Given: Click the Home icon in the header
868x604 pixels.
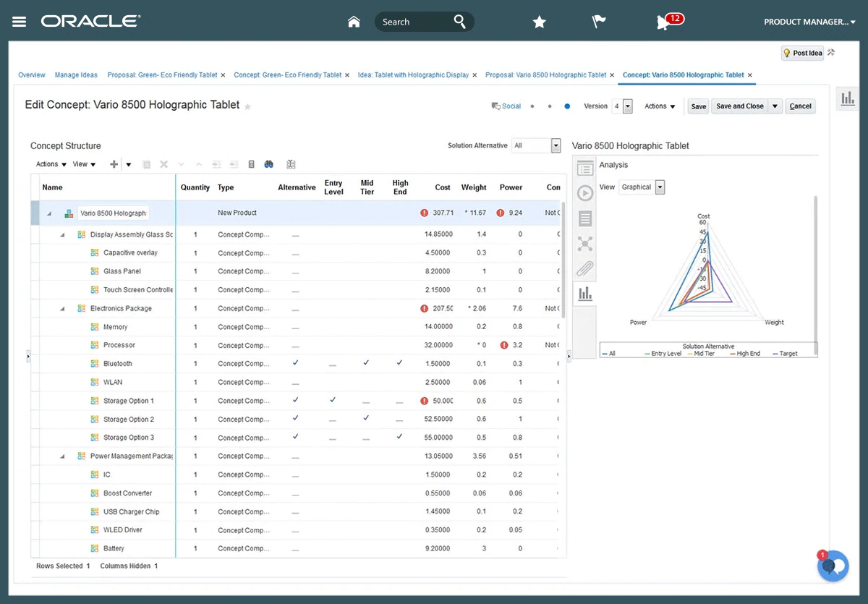Looking at the screenshot, I should tap(354, 22).
